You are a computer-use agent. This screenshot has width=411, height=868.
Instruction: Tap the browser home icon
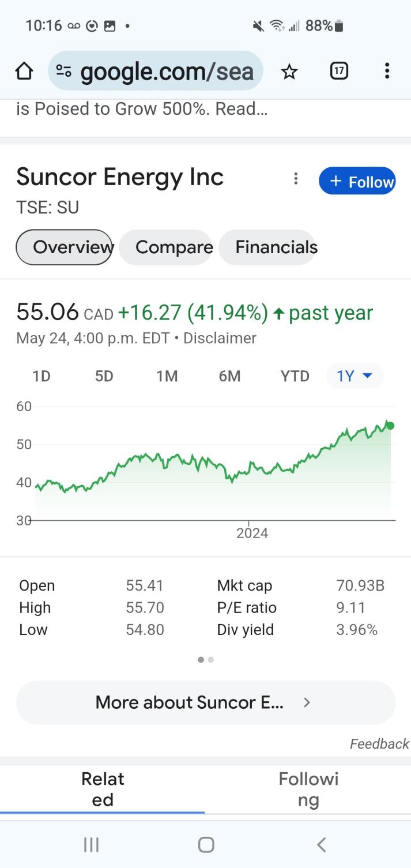(x=24, y=72)
